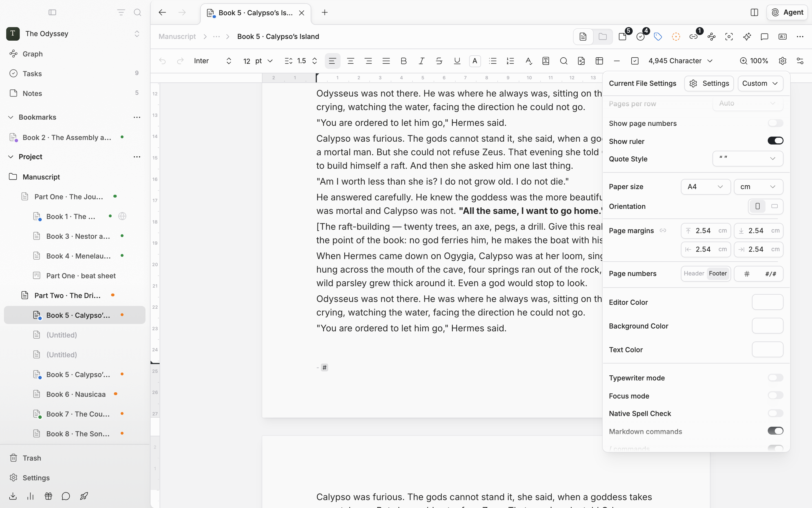Open the comments icon in the header
Viewport: 812px width, 508px height.
click(x=764, y=37)
